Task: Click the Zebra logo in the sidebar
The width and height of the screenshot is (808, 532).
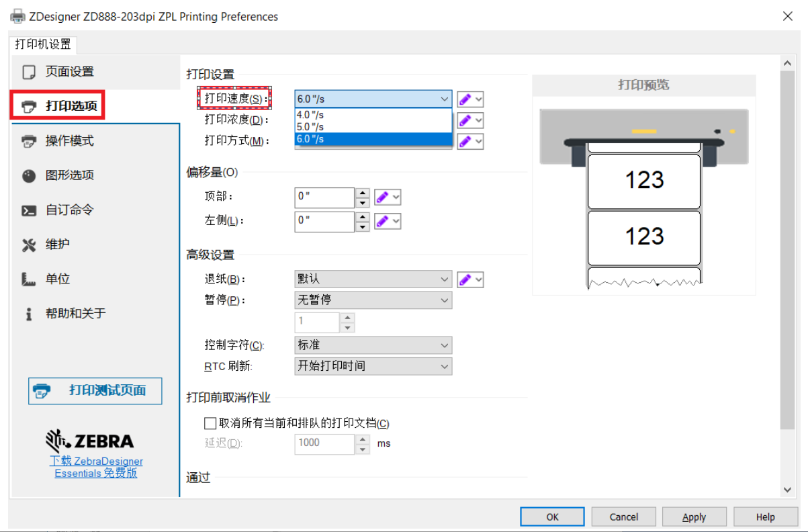Action: point(90,440)
